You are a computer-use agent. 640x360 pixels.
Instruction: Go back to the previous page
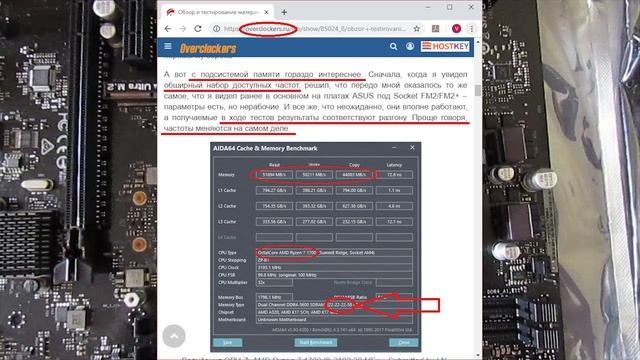168,29
